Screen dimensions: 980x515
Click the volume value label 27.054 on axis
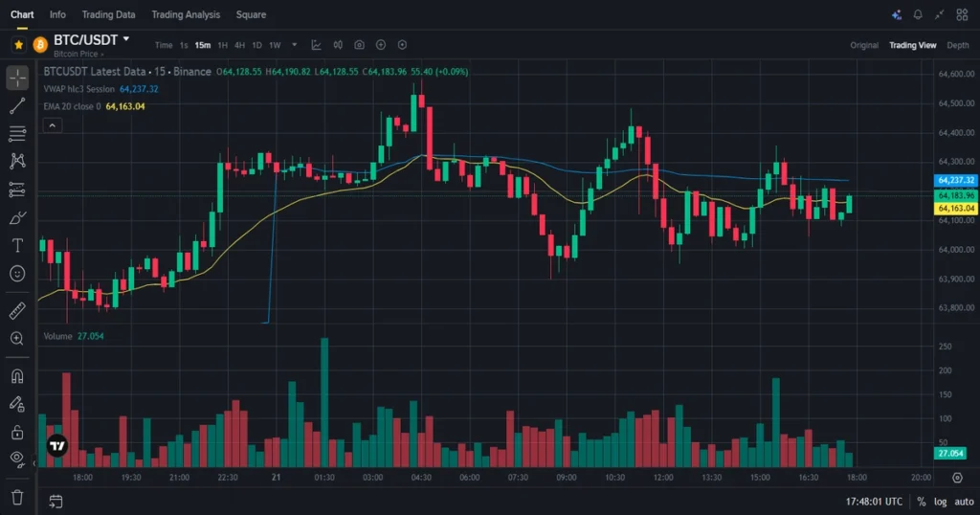point(950,453)
